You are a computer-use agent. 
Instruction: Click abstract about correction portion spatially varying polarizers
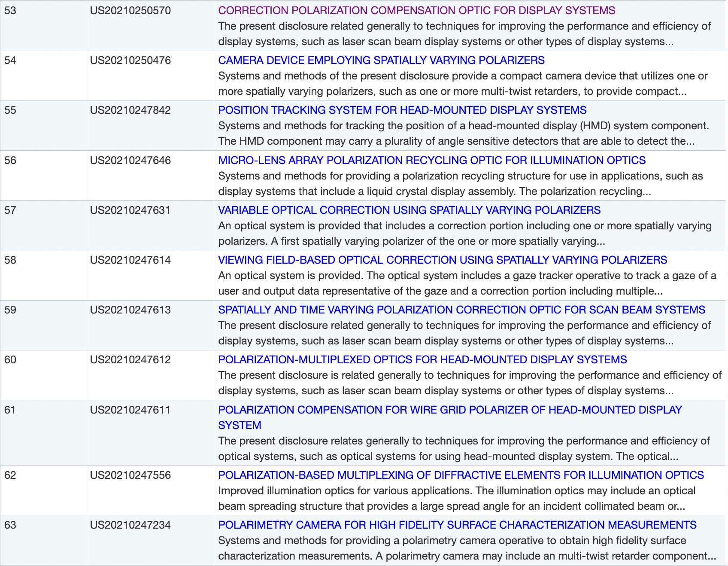click(465, 233)
